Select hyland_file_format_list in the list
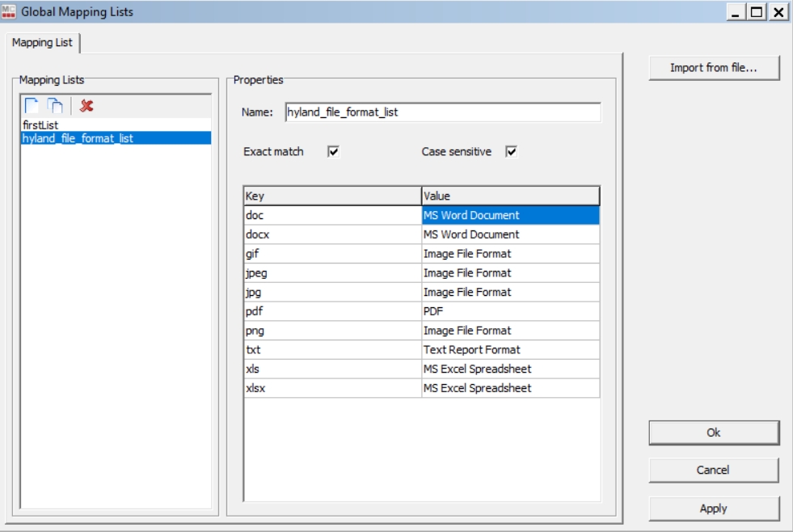This screenshot has width=793, height=532. [x=78, y=138]
